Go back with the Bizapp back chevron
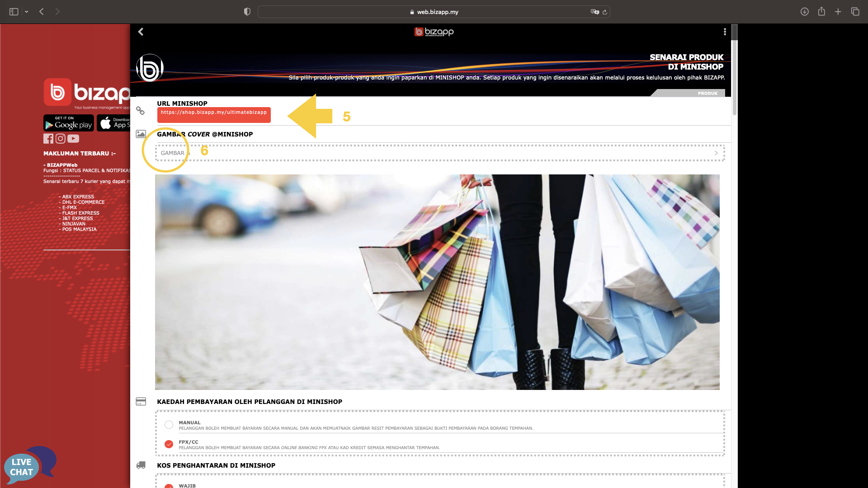The height and width of the screenshot is (488, 868). 141,32
